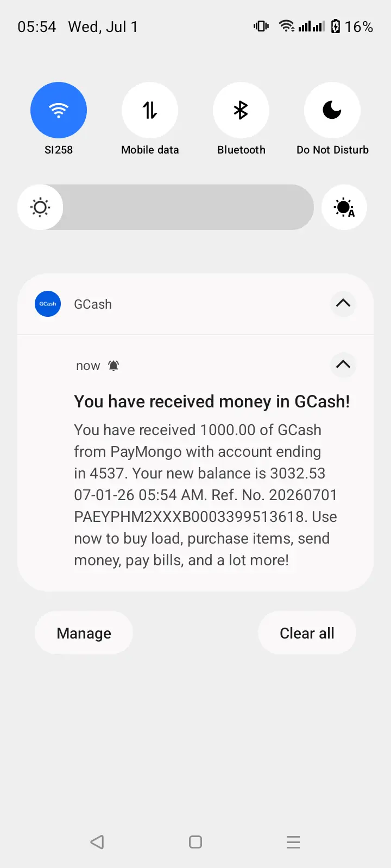This screenshot has width=391, height=868.
Task: Tap the Back navigation triangle
Action: (x=97, y=842)
